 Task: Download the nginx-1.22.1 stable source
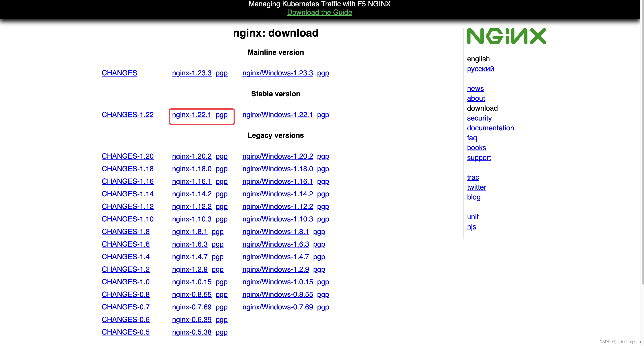[x=191, y=115]
